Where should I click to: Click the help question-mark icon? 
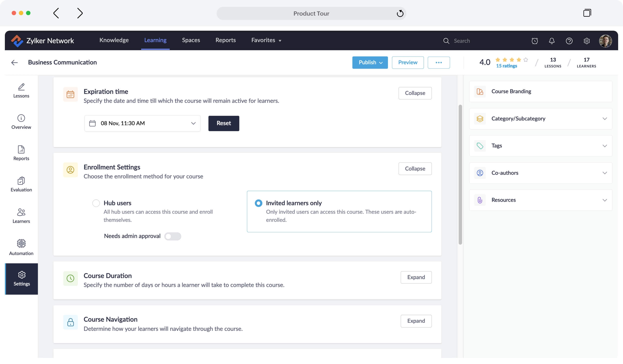pos(569,41)
